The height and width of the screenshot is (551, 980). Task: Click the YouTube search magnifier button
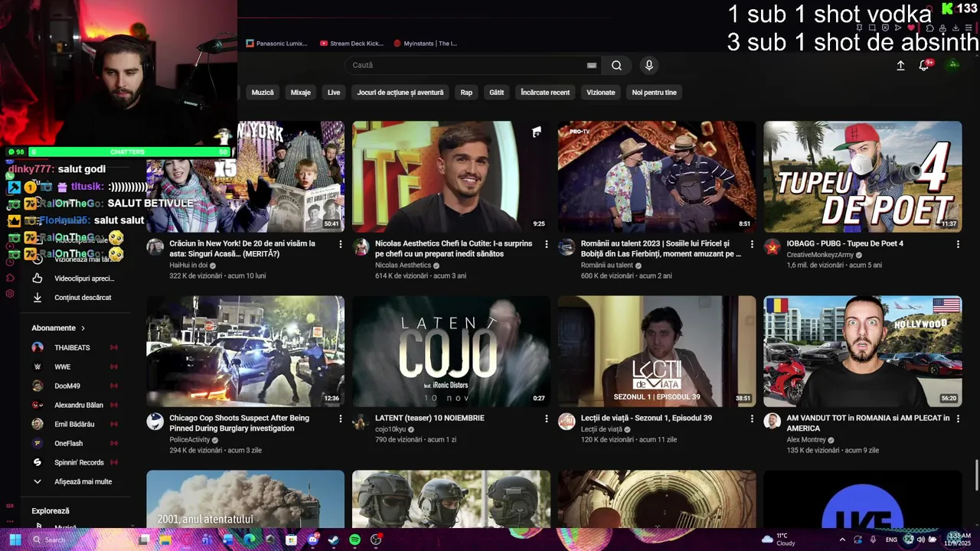tap(616, 65)
